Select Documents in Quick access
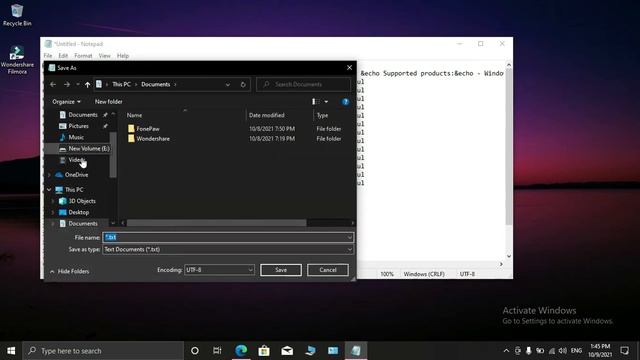The width and height of the screenshot is (640, 360). (x=82, y=115)
